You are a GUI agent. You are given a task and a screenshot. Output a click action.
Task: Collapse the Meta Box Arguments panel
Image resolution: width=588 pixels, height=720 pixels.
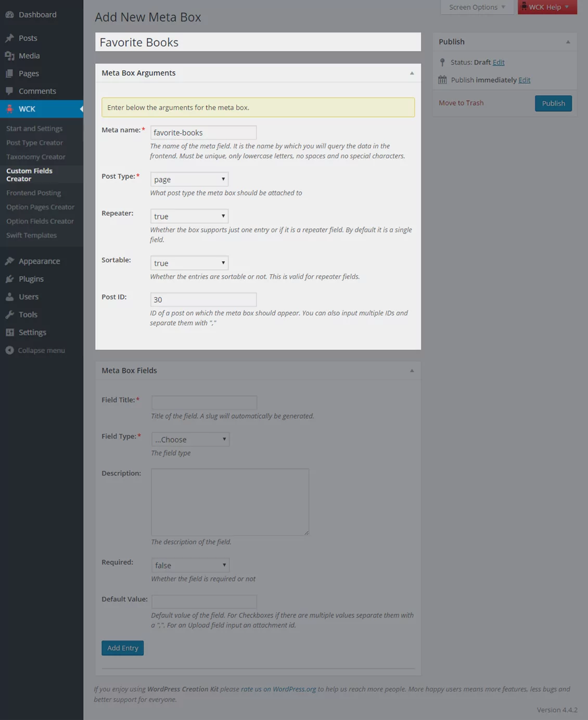(x=412, y=73)
